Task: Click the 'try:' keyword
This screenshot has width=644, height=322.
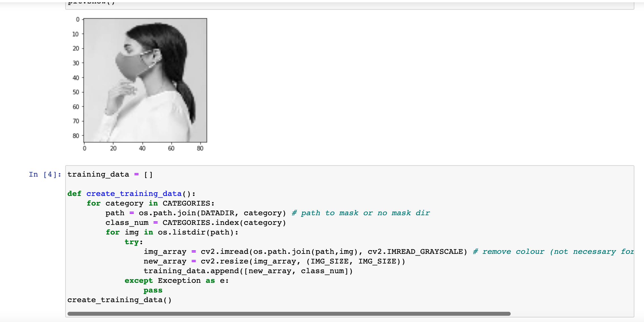Action: pyautogui.click(x=132, y=242)
